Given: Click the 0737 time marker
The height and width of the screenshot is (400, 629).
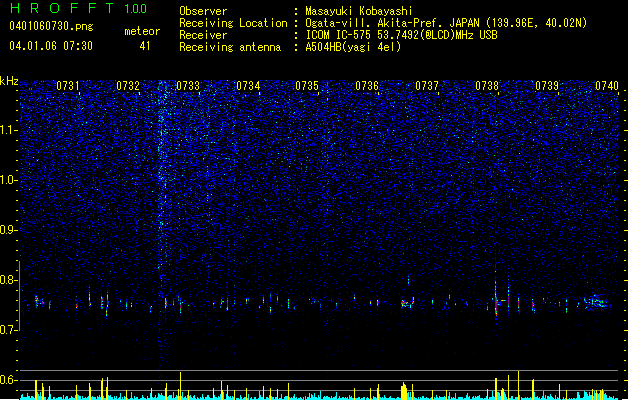Looking at the screenshot, I should (427, 86).
